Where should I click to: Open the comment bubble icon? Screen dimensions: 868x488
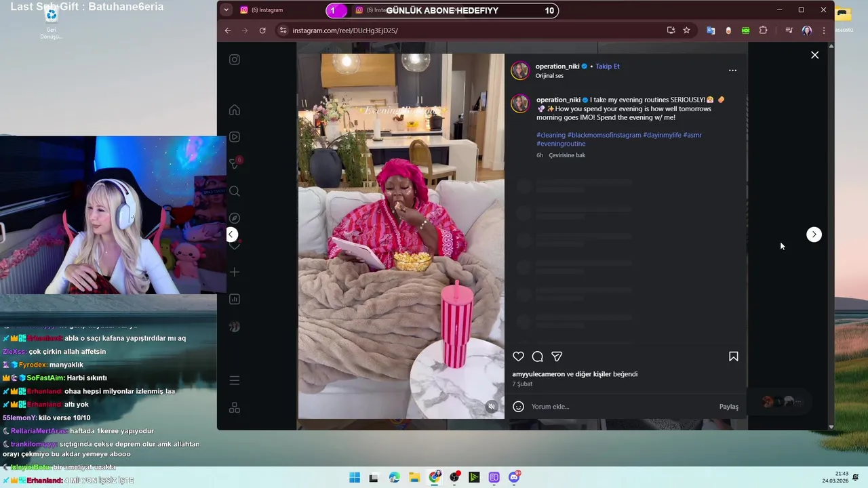coord(538,357)
